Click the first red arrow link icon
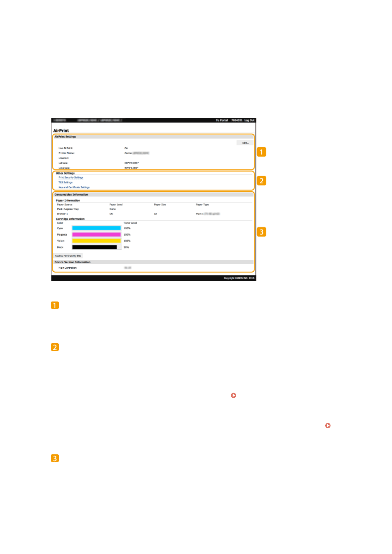The width and height of the screenshot is (392, 554). pyautogui.click(x=233, y=396)
